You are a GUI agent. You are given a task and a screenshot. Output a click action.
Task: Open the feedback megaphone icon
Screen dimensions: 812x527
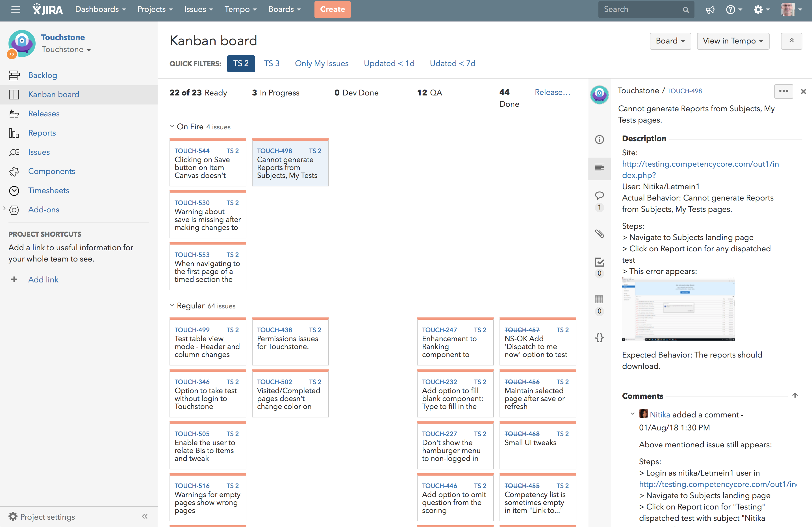coord(710,10)
